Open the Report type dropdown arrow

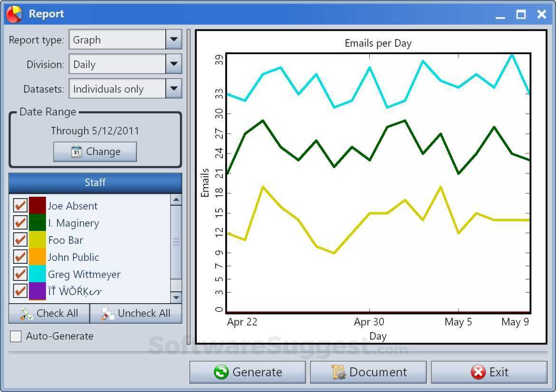pos(174,39)
